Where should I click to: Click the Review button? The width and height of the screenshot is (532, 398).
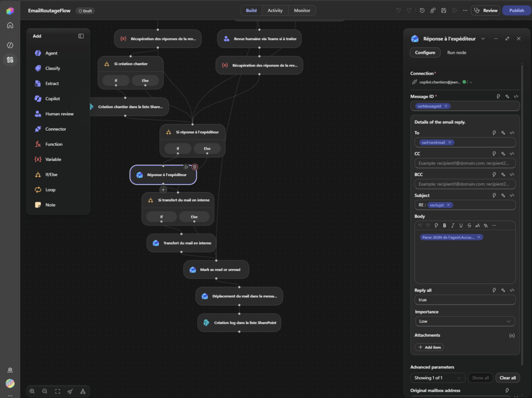click(x=486, y=10)
